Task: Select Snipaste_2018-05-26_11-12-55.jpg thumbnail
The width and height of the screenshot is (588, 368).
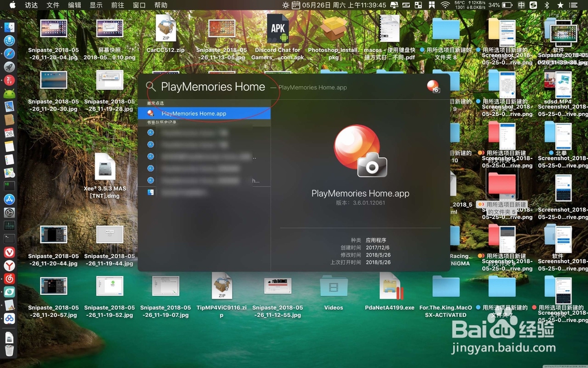Action: (278, 286)
